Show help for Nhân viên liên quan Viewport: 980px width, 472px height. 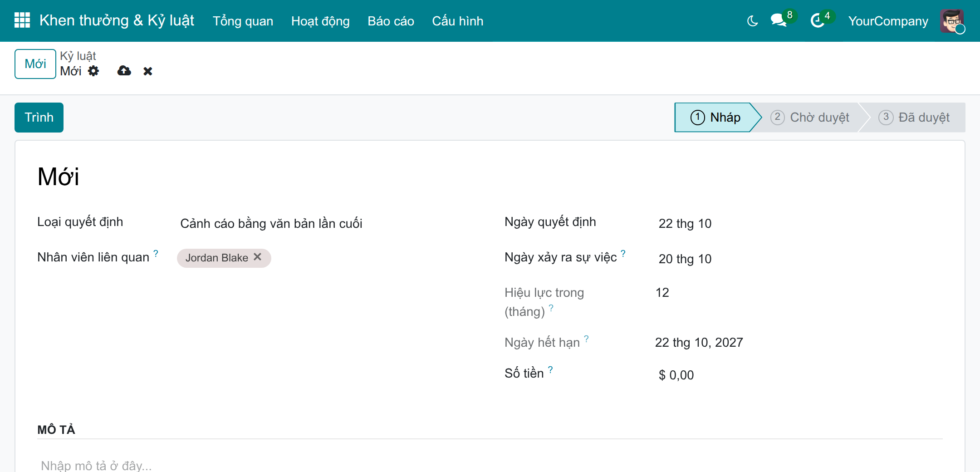[x=156, y=253]
